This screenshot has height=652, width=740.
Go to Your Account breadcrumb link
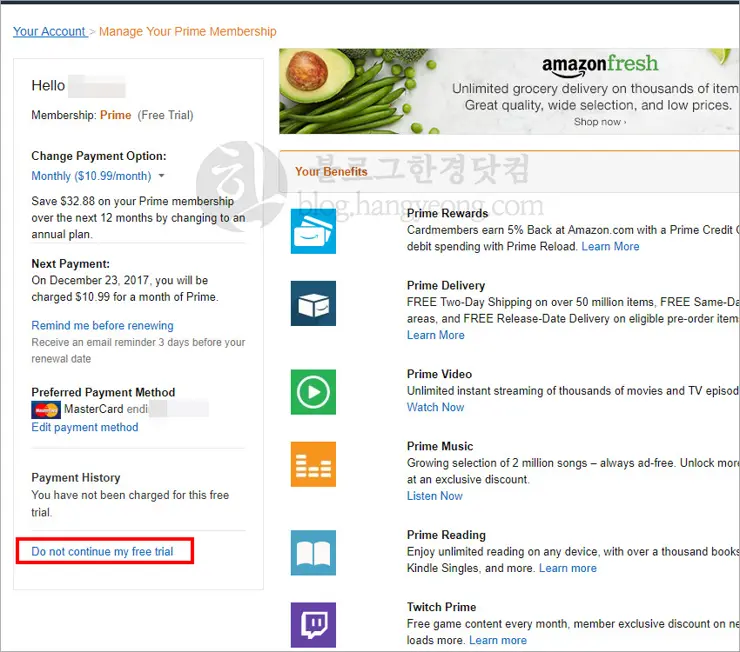tap(49, 32)
